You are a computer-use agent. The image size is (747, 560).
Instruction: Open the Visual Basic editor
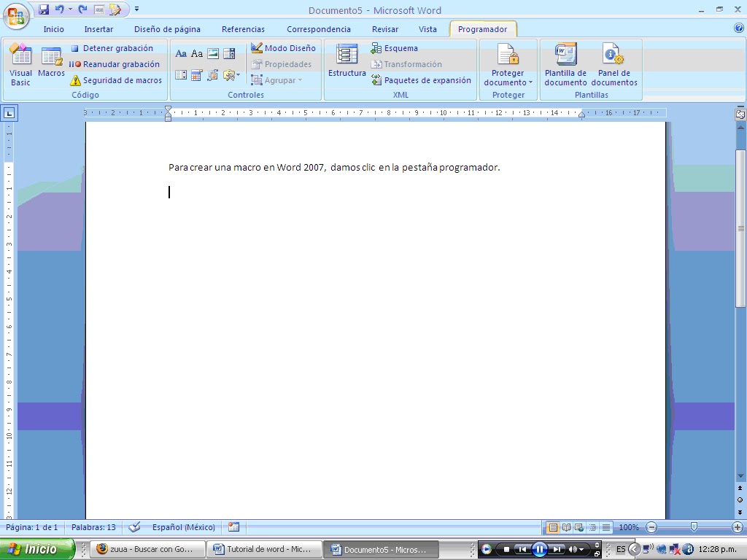20,64
